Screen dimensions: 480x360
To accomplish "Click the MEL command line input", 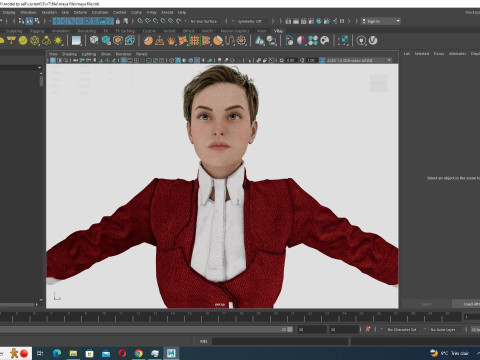I will click(x=280, y=341).
